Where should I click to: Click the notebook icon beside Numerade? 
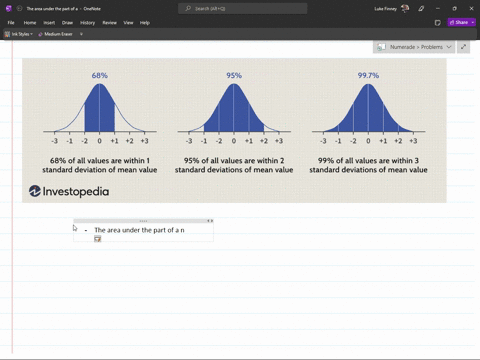[381, 47]
